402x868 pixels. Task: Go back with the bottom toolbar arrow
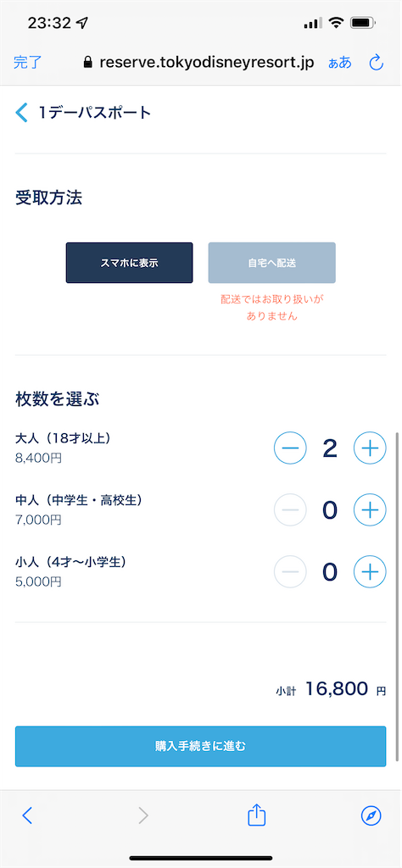tap(28, 815)
